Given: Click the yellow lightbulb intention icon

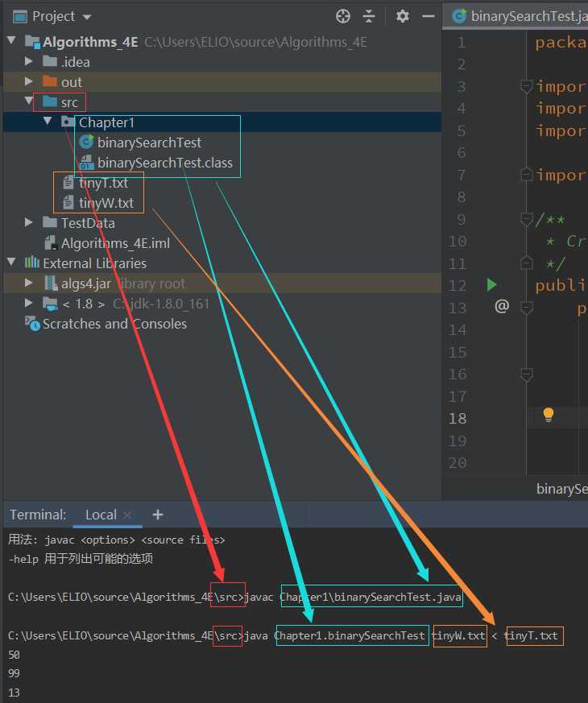Looking at the screenshot, I should [x=548, y=415].
